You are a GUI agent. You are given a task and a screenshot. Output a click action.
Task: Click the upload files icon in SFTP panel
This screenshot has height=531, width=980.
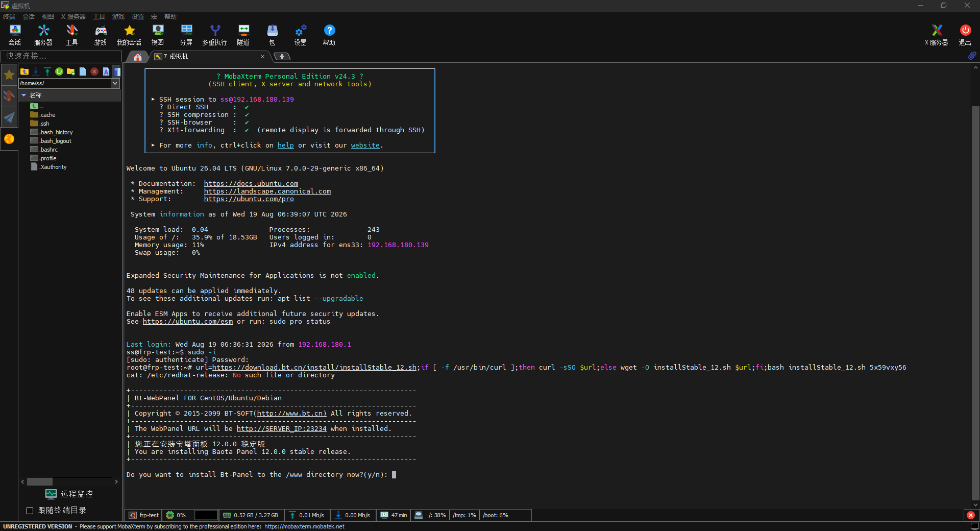(x=47, y=71)
